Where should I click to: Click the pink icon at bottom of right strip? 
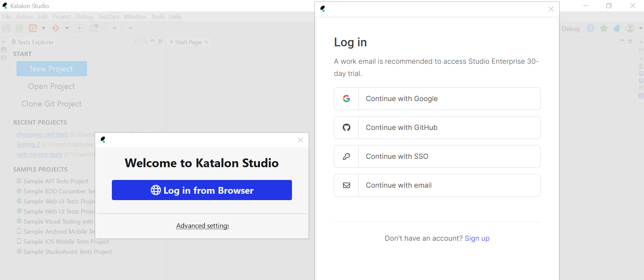tap(641, 96)
